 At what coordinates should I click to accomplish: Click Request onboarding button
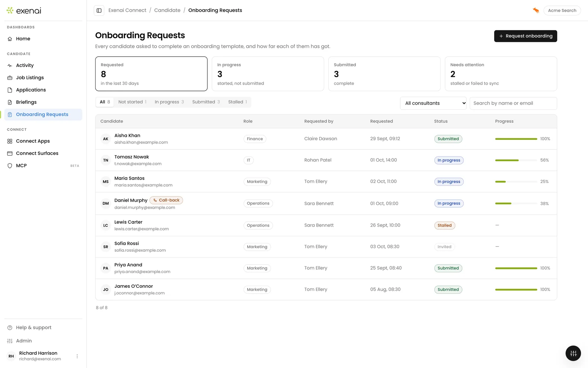pos(526,36)
